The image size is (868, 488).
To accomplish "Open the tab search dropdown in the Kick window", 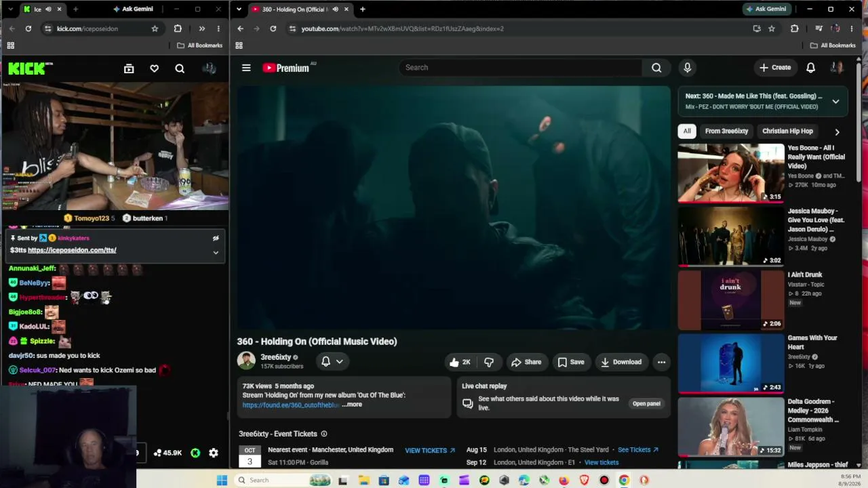I will click(x=9, y=9).
